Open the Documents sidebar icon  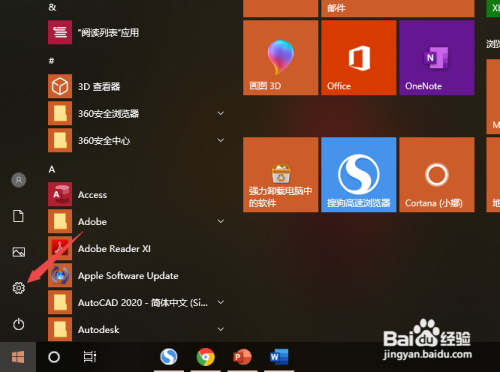[18, 216]
